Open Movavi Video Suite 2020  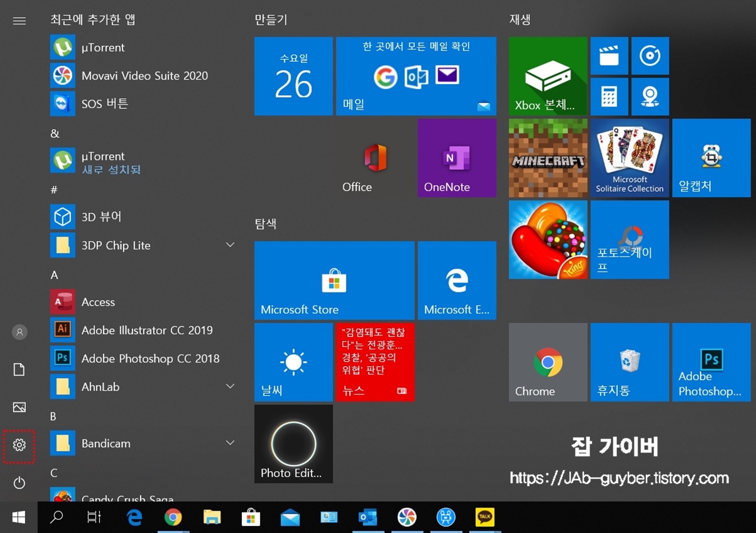point(143,76)
